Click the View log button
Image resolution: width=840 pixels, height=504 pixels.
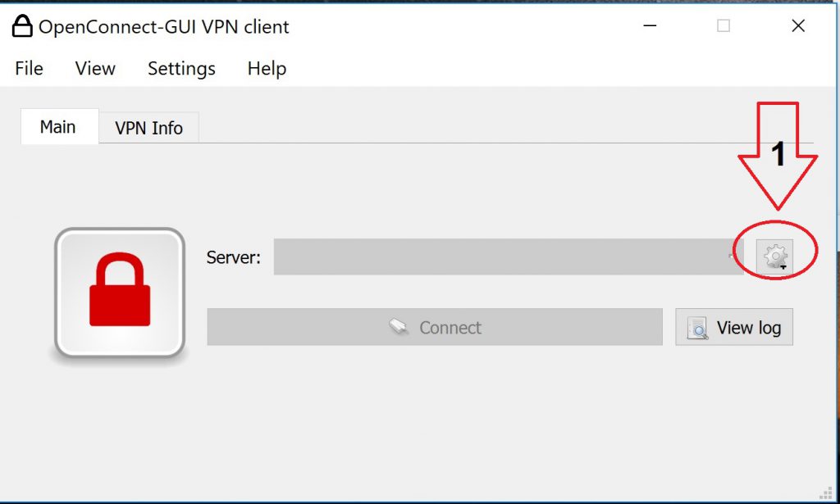click(x=734, y=328)
